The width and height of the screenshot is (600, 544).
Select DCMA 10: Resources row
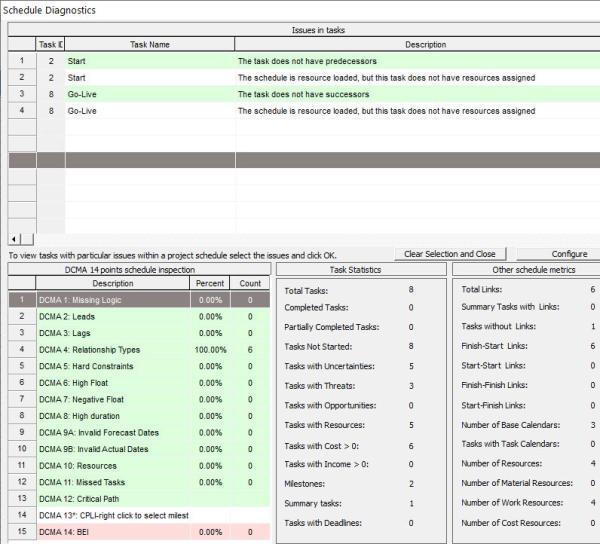[139, 466]
